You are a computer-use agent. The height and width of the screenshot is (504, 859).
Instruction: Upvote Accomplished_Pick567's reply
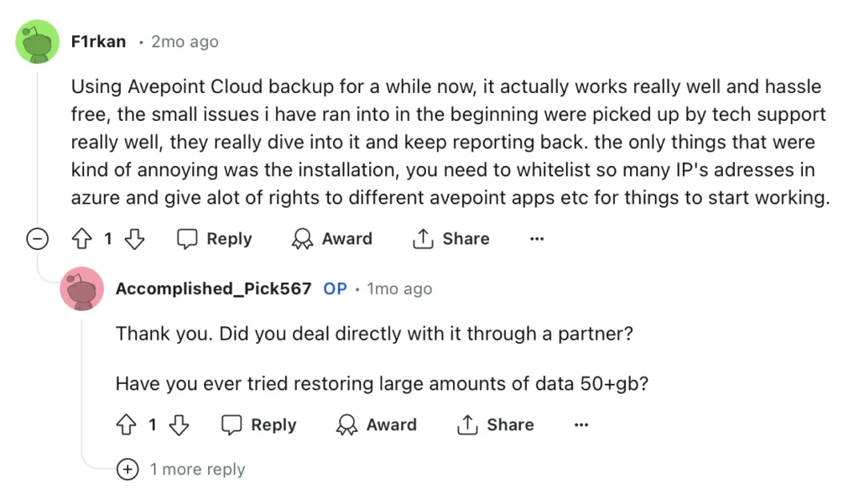click(127, 424)
